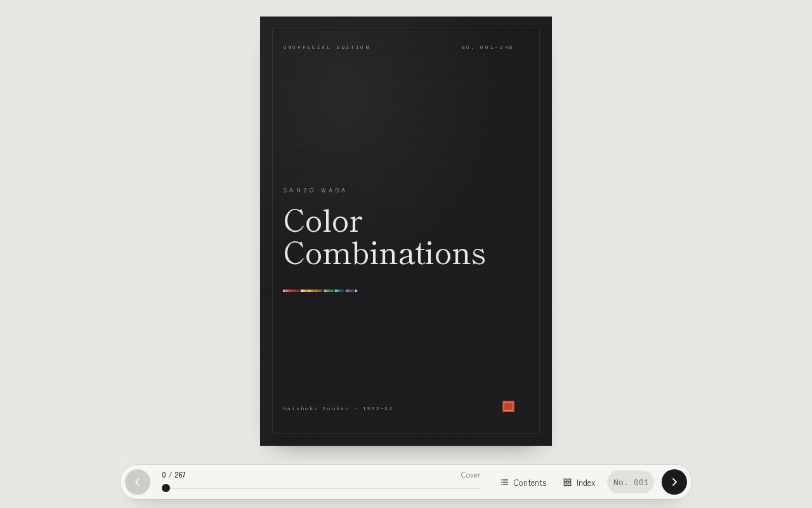812x508 pixels.
Task: Open the Index grid view
Action: coord(579,483)
